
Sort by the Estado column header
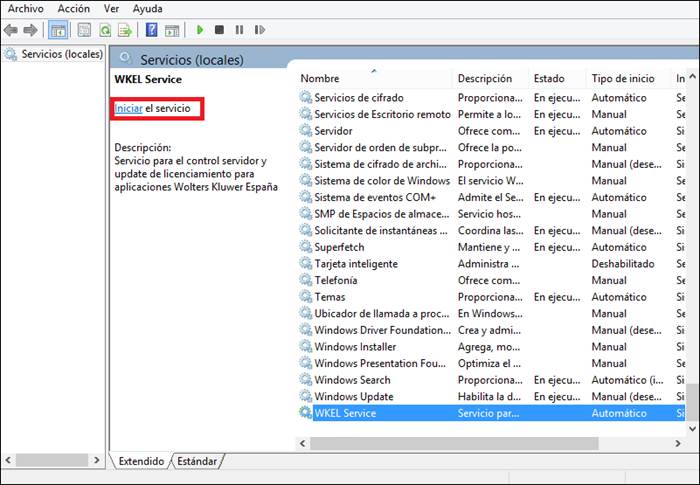557,78
